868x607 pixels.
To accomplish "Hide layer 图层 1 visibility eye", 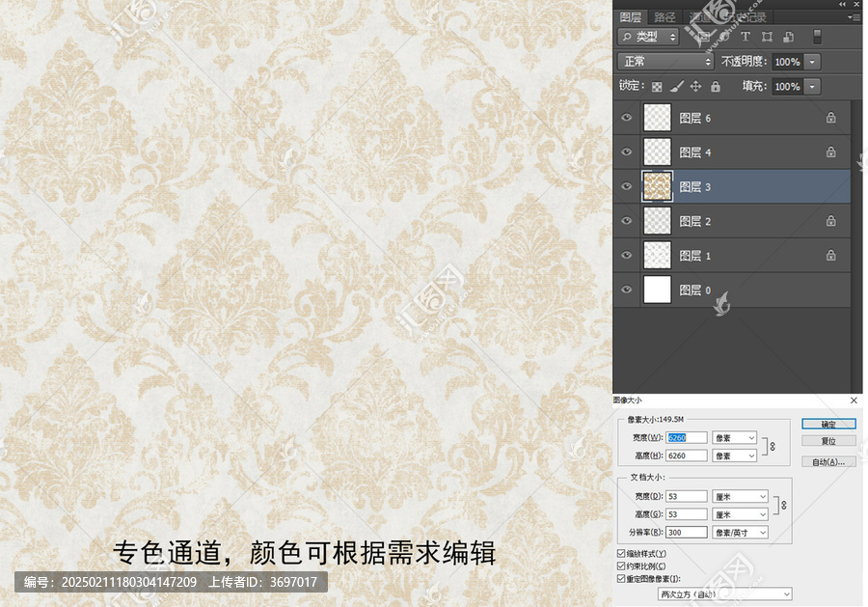I will [627, 255].
